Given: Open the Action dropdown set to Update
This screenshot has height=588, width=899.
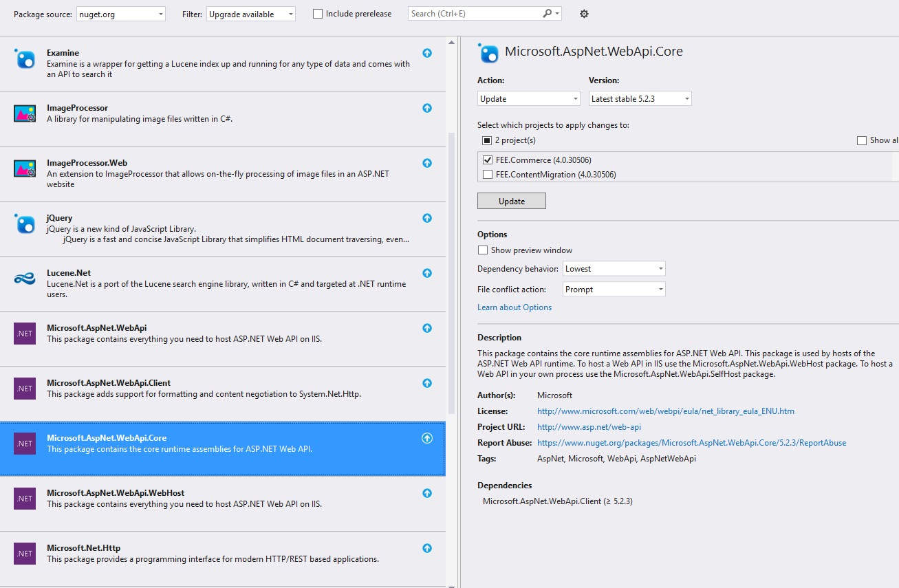Looking at the screenshot, I should [x=529, y=98].
